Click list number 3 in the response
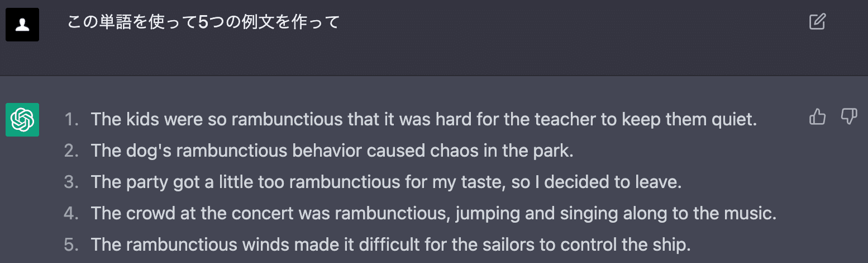The image size is (868, 263). point(71,182)
